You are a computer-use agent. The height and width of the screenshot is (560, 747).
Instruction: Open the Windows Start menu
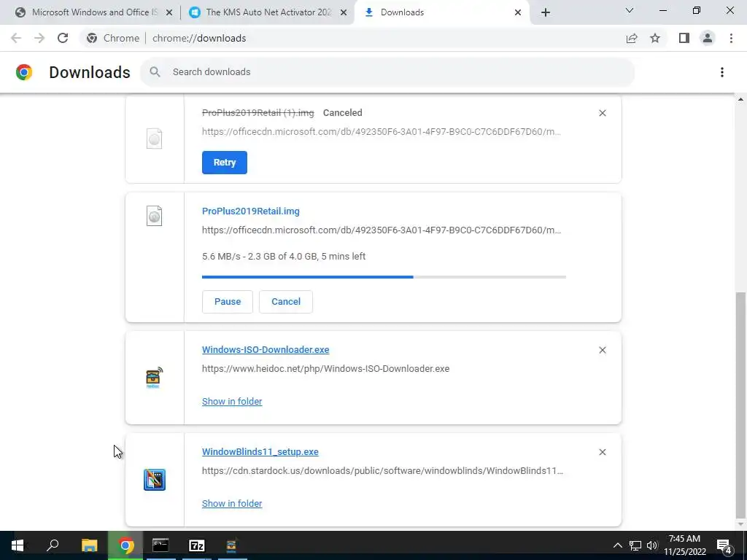coord(18,545)
